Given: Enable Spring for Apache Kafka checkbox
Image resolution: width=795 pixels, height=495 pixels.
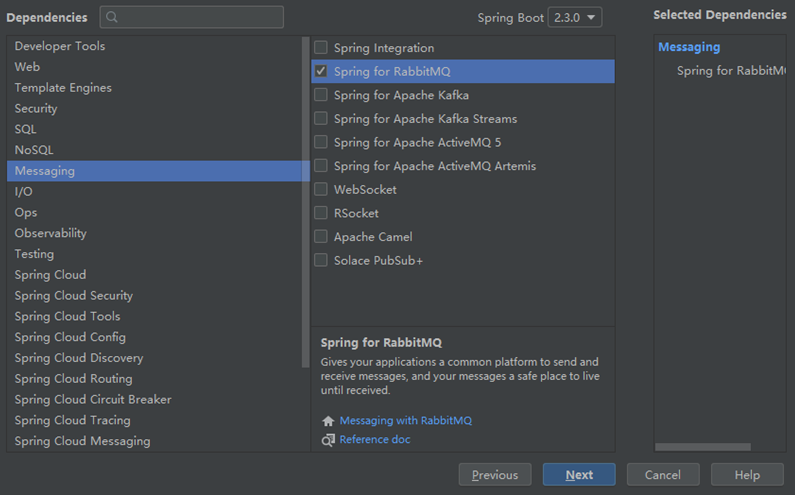Looking at the screenshot, I should tap(321, 95).
